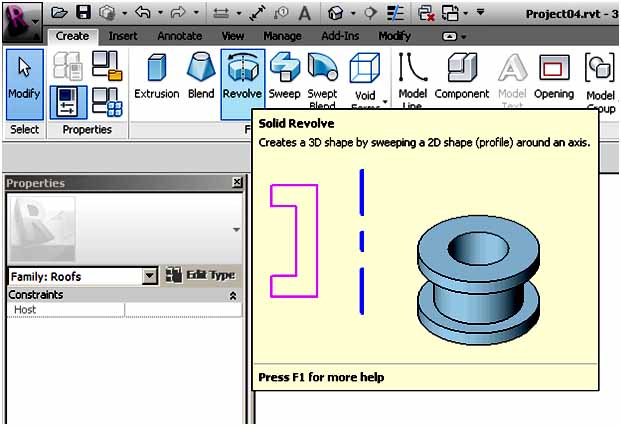Open the Family: Roofs dropdown
621x426 pixels.
(x=150, y=276)
